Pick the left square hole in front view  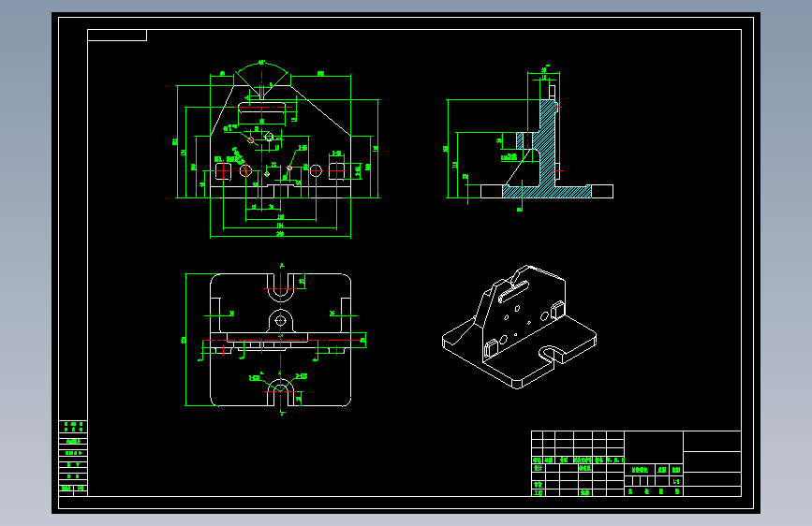click(x=223, y=170)
